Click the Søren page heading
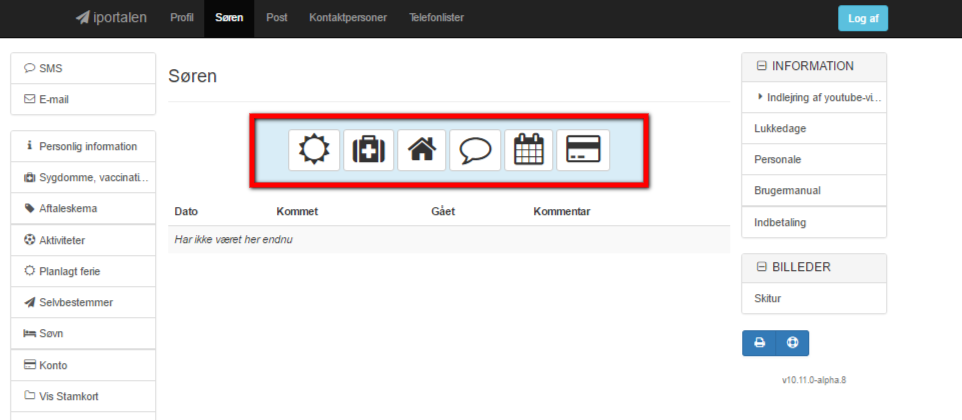Screen dimensions: 962x420 coord(192,77)
